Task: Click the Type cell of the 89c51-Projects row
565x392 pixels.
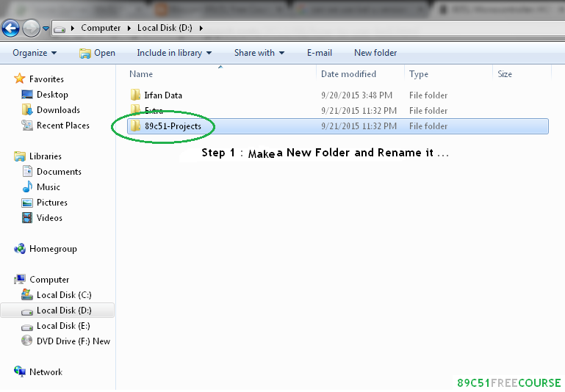Action: [x=428, y=126]
